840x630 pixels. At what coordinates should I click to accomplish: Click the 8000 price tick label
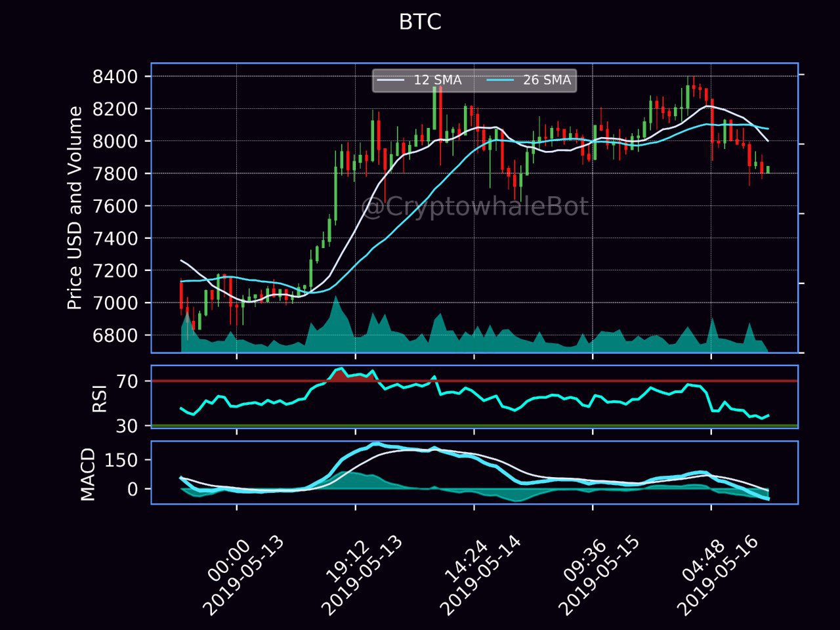pos(115,141)
